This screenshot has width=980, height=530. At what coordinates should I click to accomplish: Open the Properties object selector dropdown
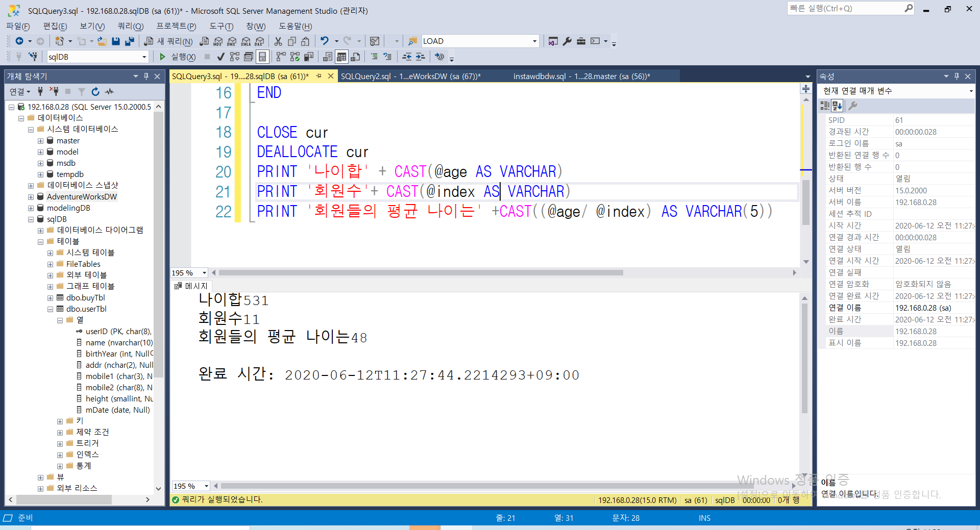click(x=971, y=91)
